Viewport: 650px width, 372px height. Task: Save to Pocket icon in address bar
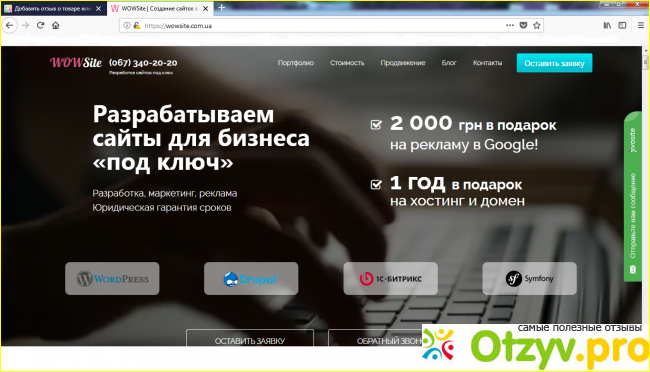tap(523, 25)
